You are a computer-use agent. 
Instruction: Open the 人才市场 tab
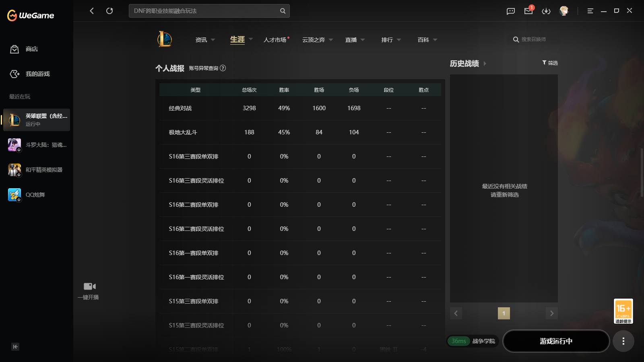[275, 40]
